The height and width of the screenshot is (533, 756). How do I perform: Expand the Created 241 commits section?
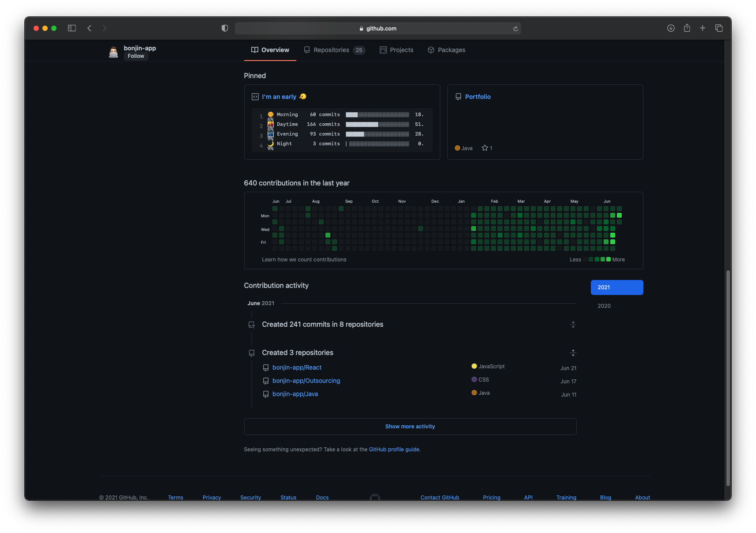573,325
